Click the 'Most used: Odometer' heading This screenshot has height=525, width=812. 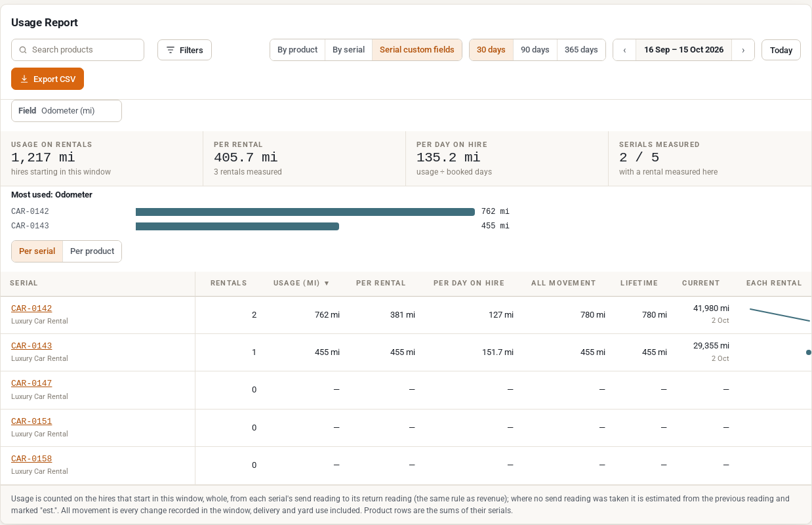pyautogui.click(x=52, y=195)
